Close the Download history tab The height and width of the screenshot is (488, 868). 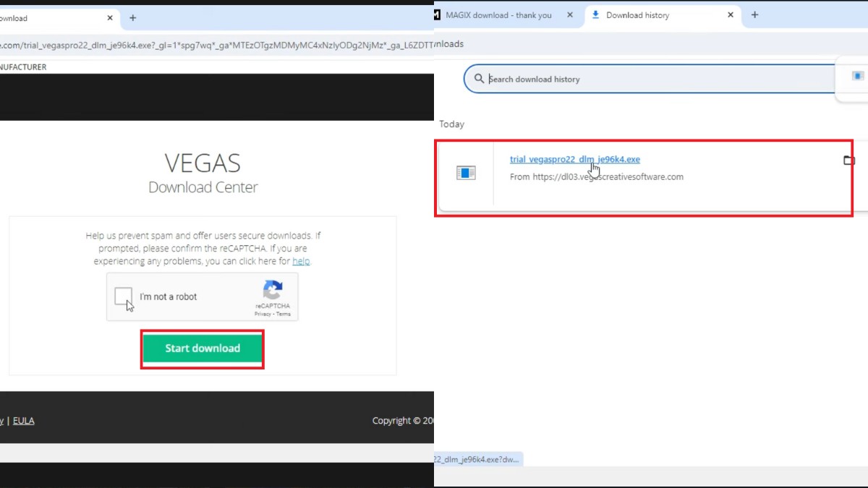click(731, 15)
